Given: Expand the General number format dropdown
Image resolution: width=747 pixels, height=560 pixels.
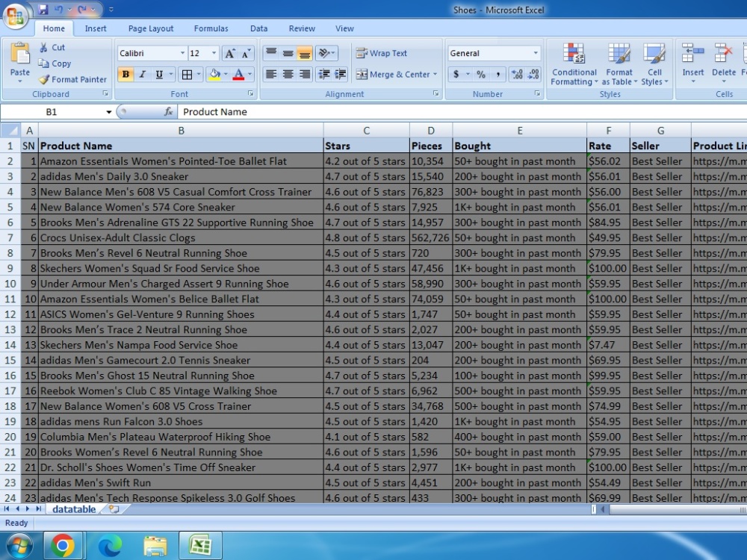Looking at the screenshot, I should coord(536,53).
